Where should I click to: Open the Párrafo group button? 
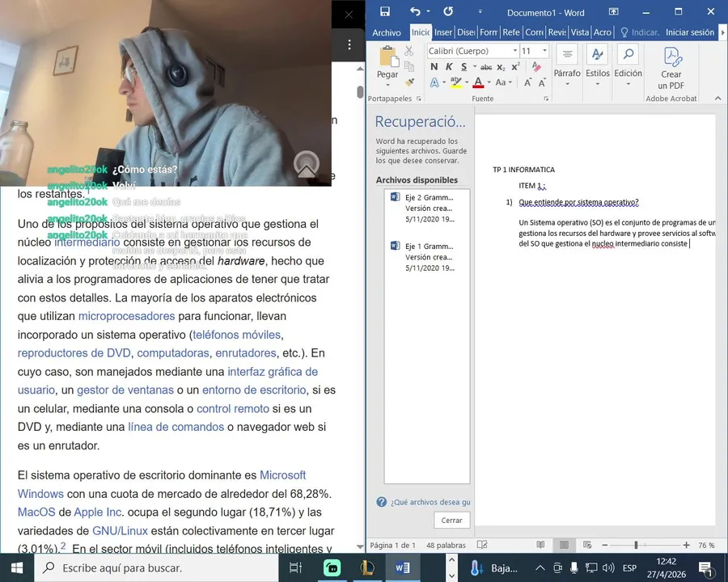tap(567, 65)
